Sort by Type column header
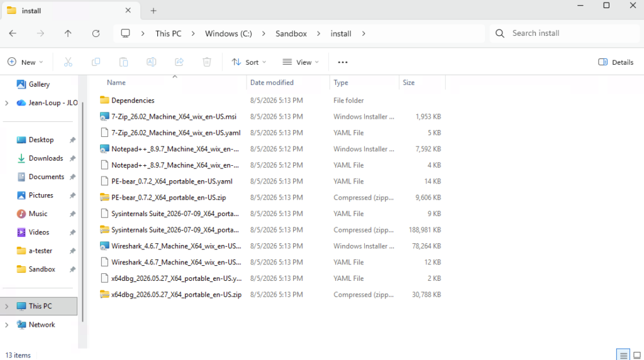Screen dimensions: 644x360 pyautogui.click(x=341, y=82)
